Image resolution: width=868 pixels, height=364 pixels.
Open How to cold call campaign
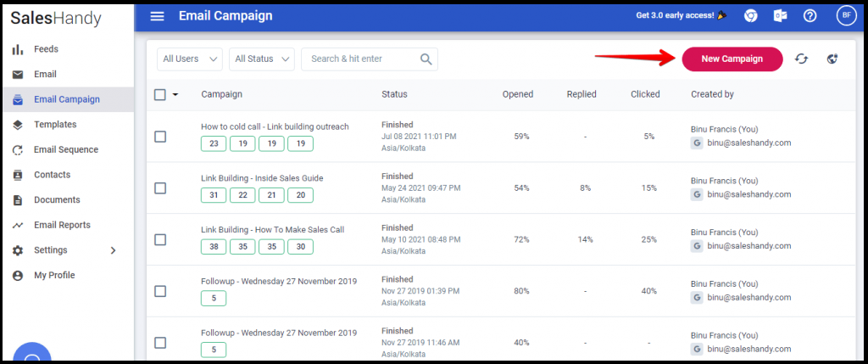point(275,127)
